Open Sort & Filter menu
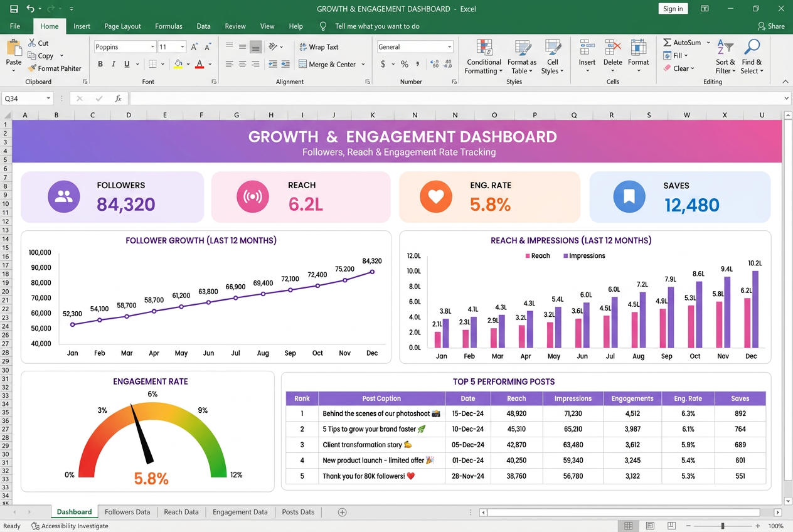This screenshot has width=793, height=532. 726,56
